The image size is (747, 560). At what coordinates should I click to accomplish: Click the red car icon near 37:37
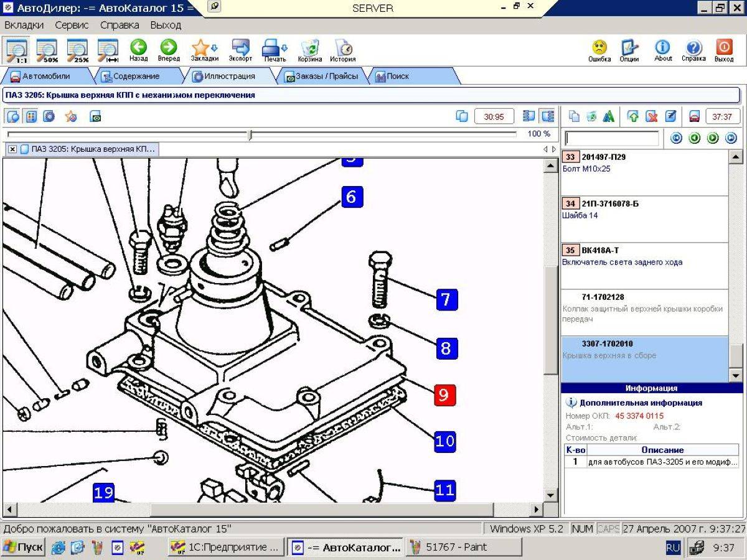[694, 116]
